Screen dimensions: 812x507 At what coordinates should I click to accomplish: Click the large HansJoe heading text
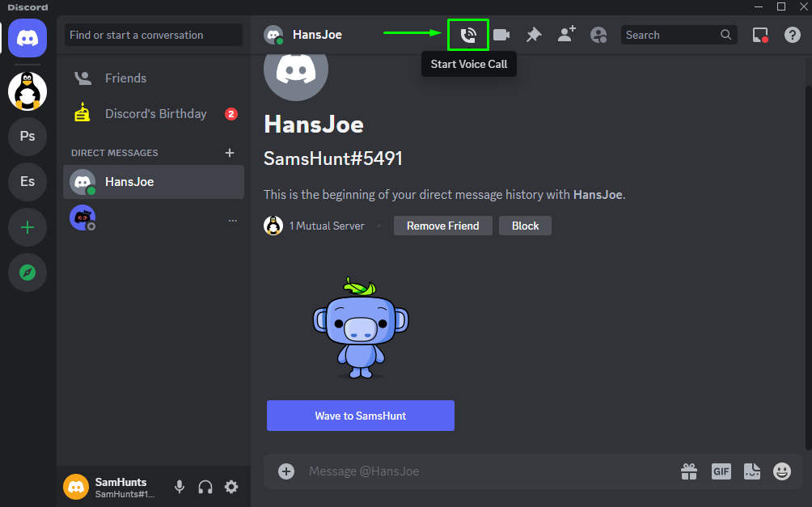tap(314, 125)
